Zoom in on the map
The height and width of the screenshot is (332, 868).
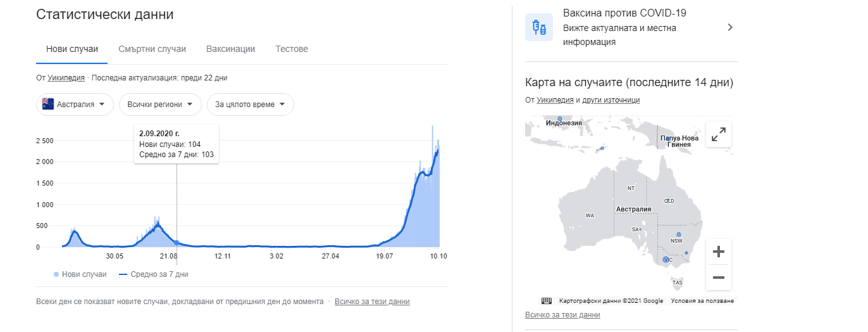pos(718,252)
